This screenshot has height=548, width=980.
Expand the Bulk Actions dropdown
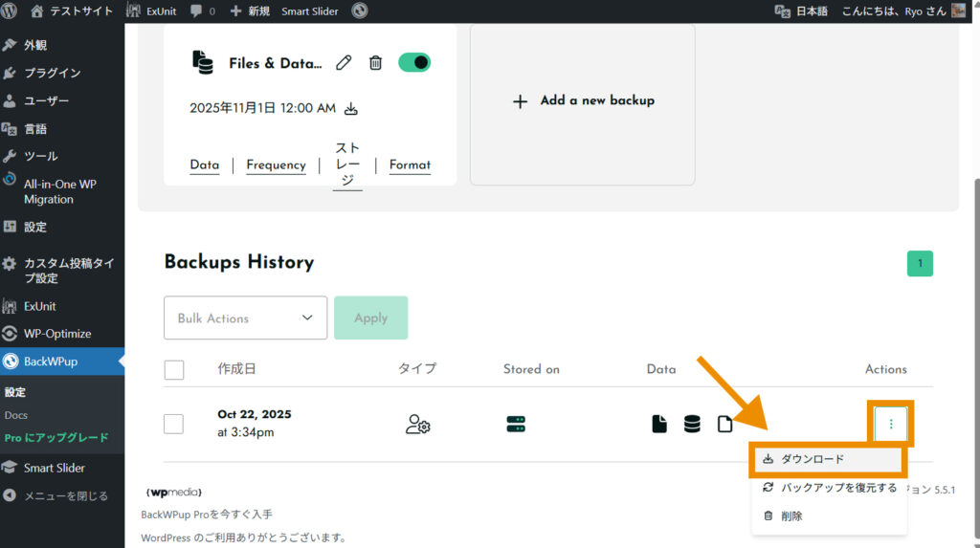tap(246, 318)
